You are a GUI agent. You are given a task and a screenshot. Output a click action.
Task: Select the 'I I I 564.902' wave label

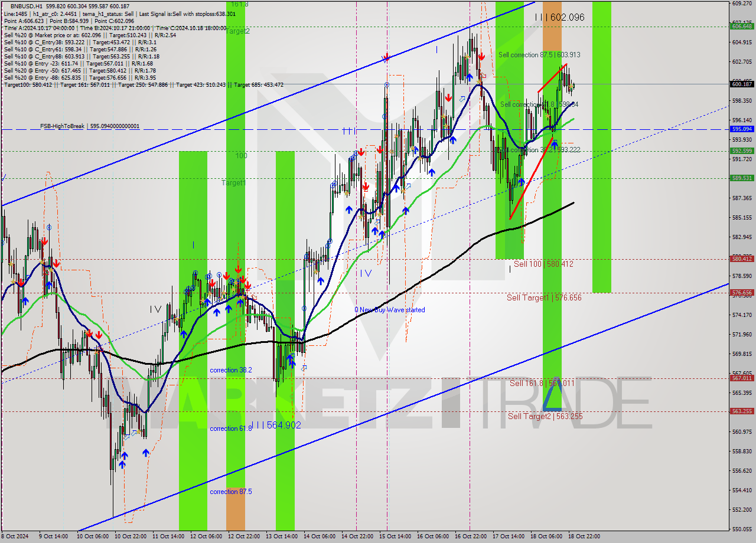276,425
